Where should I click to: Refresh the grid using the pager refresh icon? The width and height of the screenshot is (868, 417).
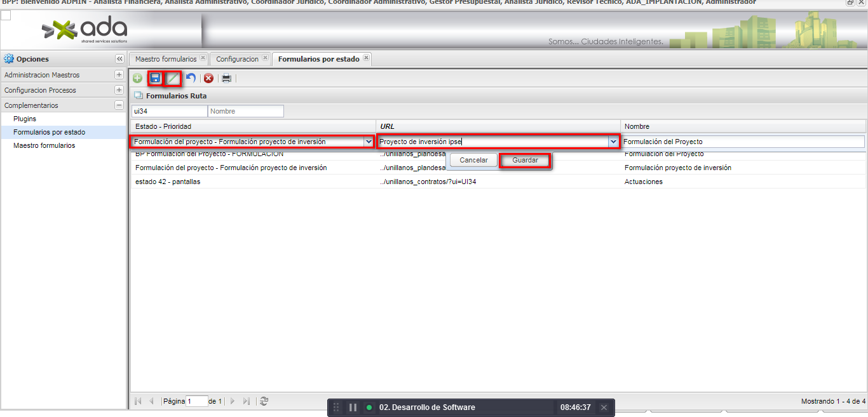pyautogui.click(x=264, y=401)
